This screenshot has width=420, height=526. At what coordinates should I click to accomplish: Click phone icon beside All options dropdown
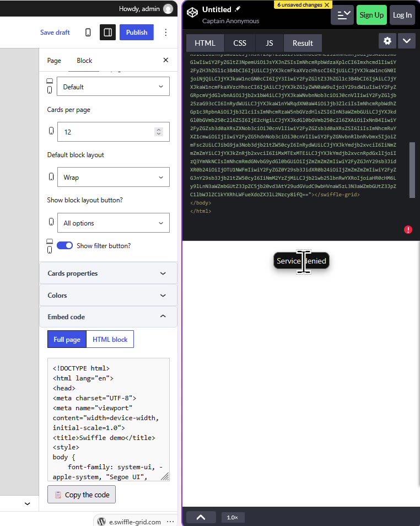pos(51,222)
